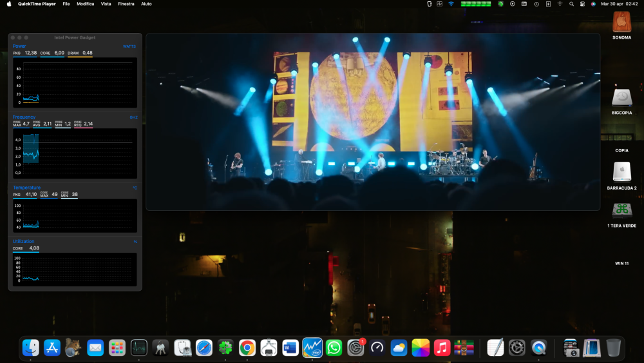Open WinRAR books icon in Dock
This screenshot has width=644, height=363.
coord(464,348)
